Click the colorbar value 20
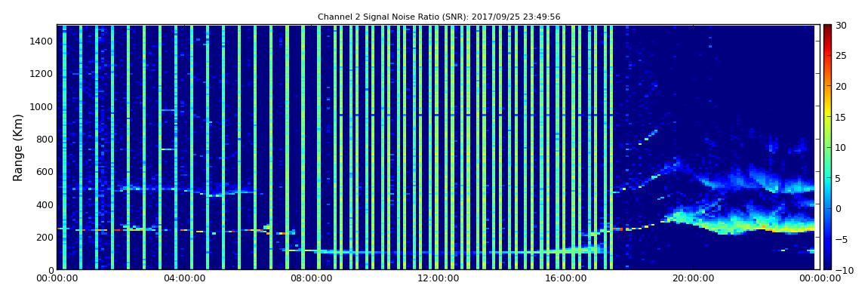Viewport: 868px width, 307px height. 841,86
